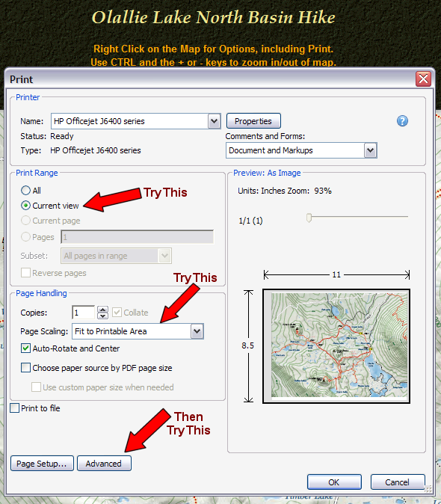Close the Print dialog with red X

pyautogui.click(x=423, y=79)
